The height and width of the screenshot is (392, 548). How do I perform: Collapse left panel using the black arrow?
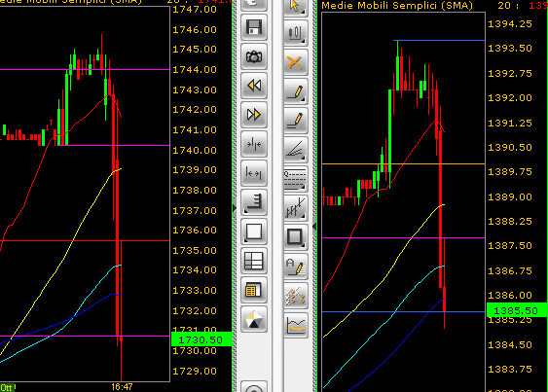[x=235, y=208]
